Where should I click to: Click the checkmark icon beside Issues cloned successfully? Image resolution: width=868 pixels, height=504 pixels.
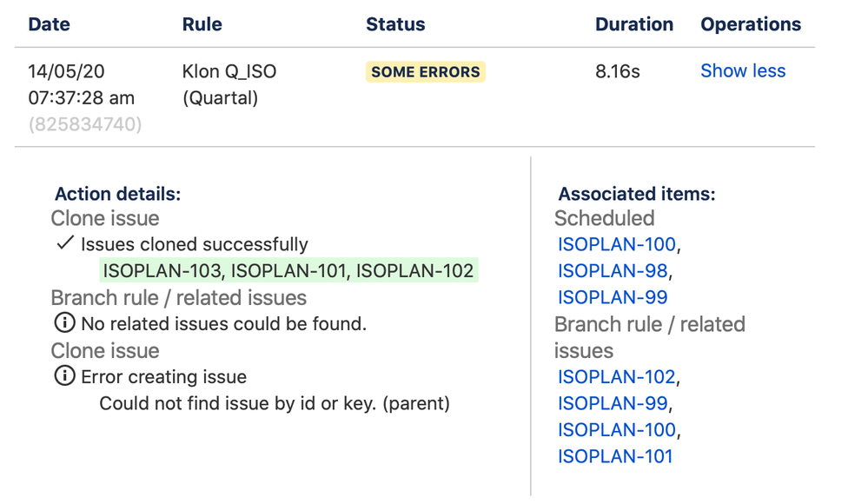coord(65,243)
